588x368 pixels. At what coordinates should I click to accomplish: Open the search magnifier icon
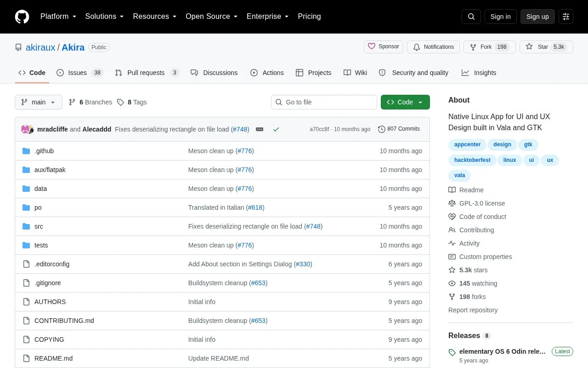click(471, 17)
